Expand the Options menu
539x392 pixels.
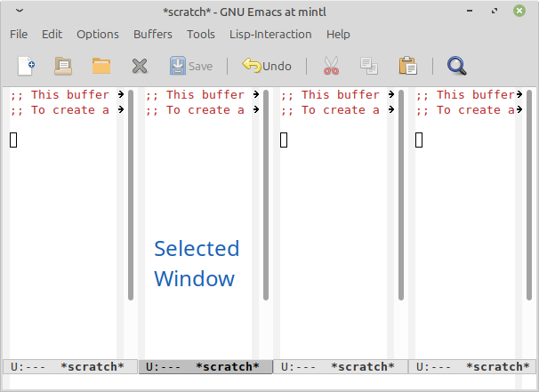tap(98, 34)
